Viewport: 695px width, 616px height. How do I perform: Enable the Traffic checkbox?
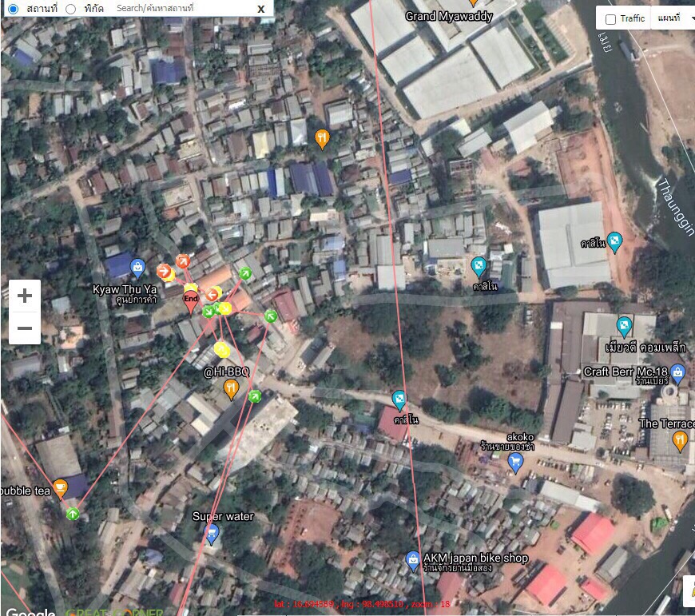610,19
